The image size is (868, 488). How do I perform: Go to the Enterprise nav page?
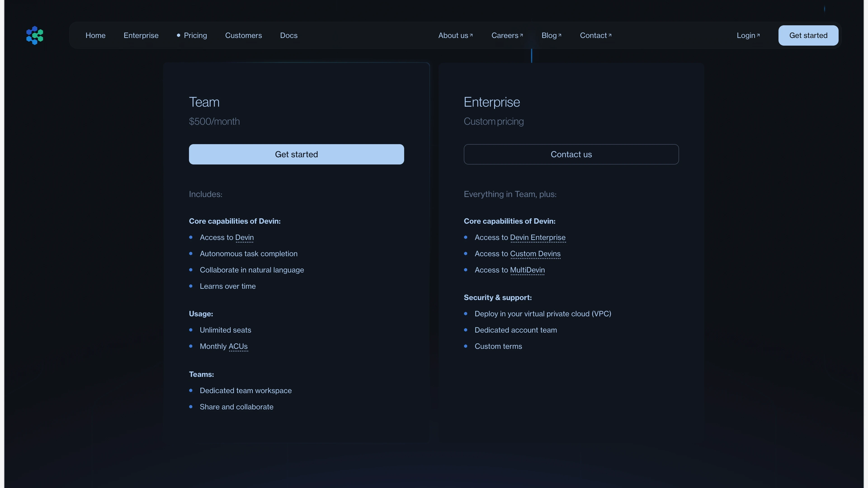coord(141,35)
